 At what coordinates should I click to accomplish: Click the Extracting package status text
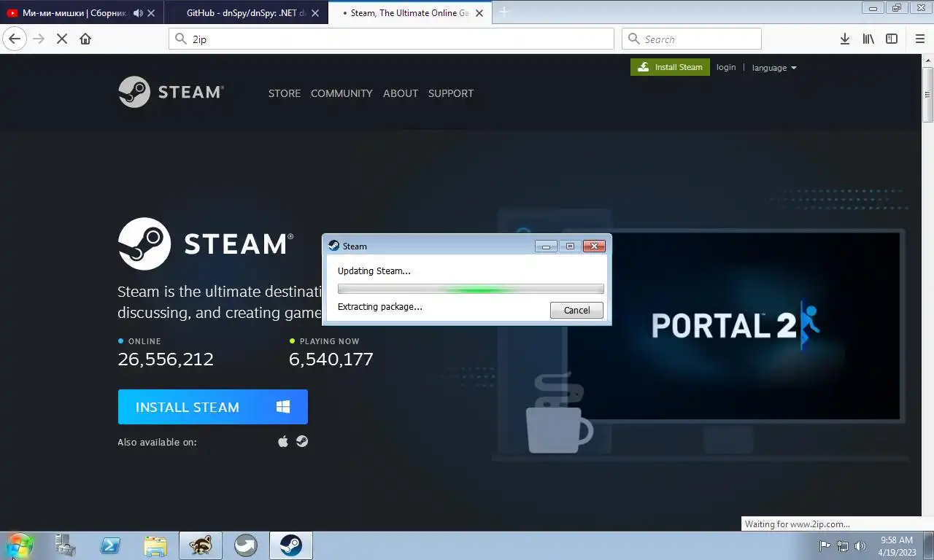[380, 306]
